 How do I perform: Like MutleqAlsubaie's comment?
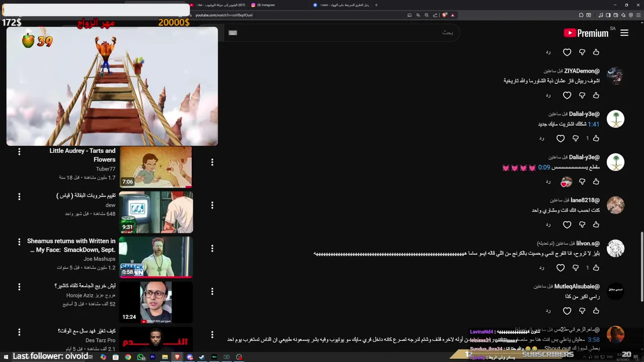coord(596,311)
